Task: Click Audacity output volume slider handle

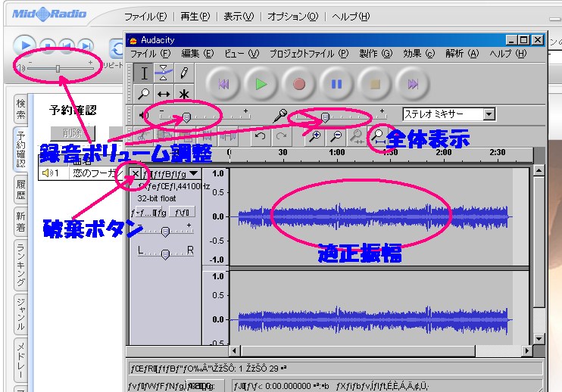Action: coord(186,117)
